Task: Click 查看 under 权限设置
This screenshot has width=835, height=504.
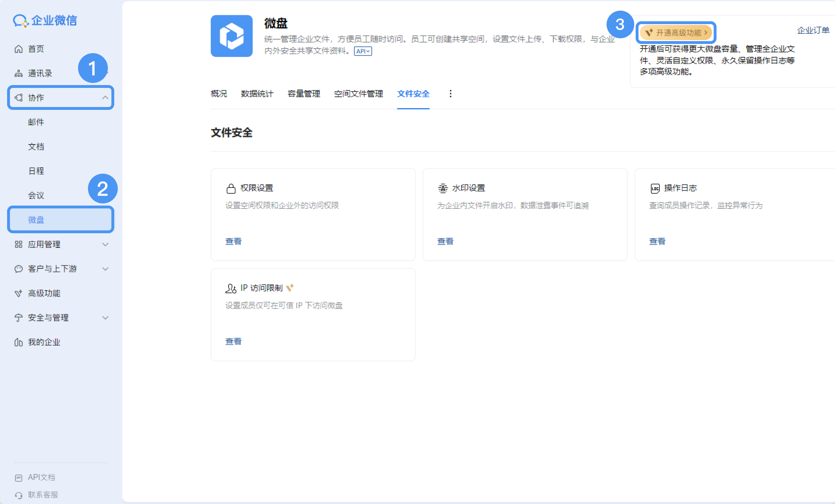Action: tap(233, 241)
